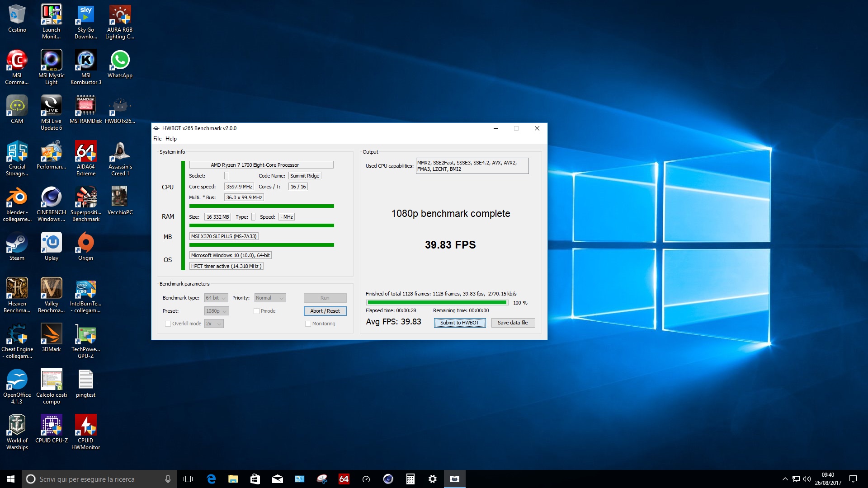
Task: Open the Help menu
Action: (171, 139)
